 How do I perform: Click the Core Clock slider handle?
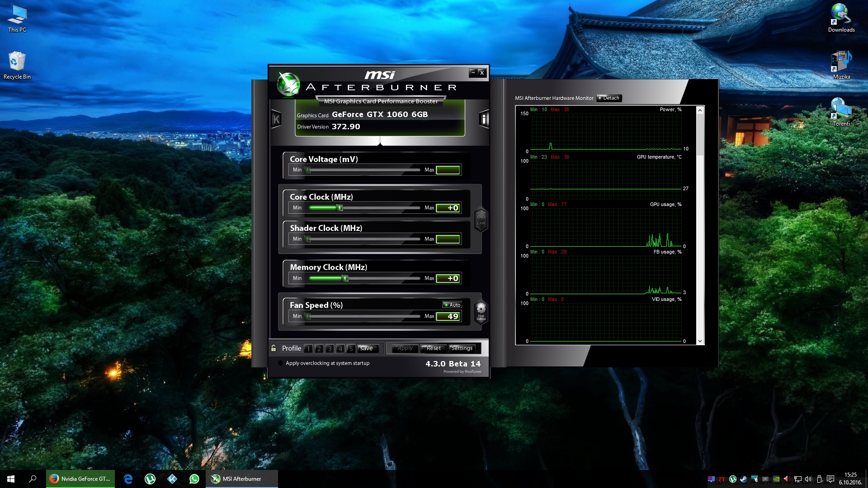(340, 208)
